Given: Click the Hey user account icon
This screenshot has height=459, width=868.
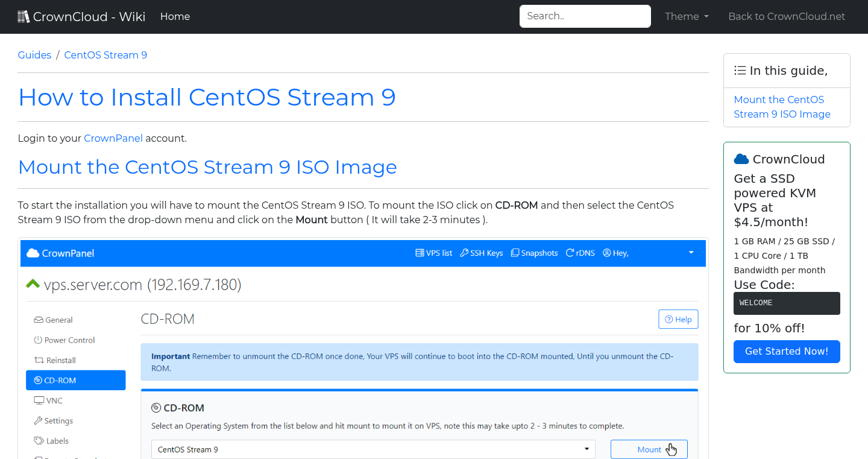Looking at the screenshot, I should click(x=606, y=253).
